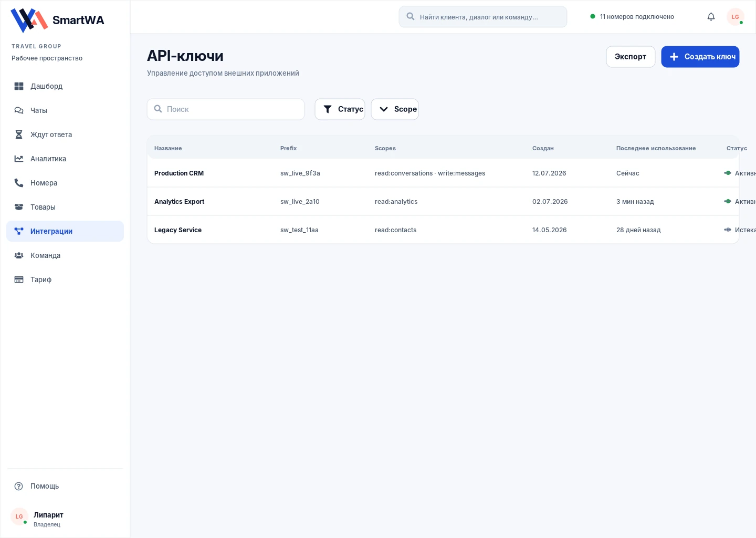Focus the Поиск keys field
Screen dimensions: 756x538
point(226,109)
